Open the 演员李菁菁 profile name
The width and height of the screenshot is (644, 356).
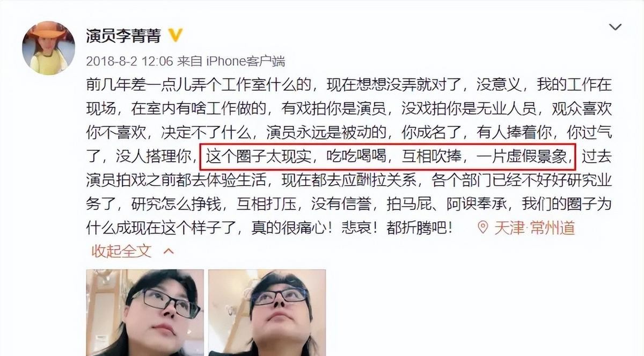click(x=125, y=35)
